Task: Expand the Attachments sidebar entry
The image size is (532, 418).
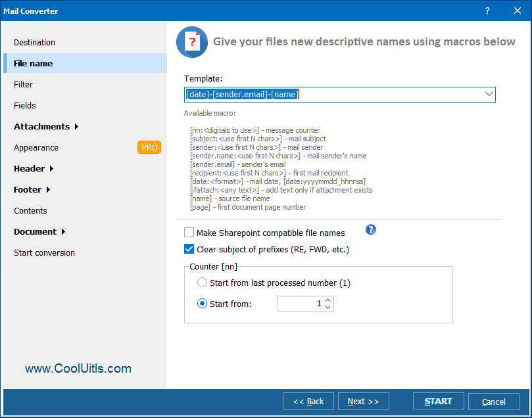Action: click(x=41, y=126)
